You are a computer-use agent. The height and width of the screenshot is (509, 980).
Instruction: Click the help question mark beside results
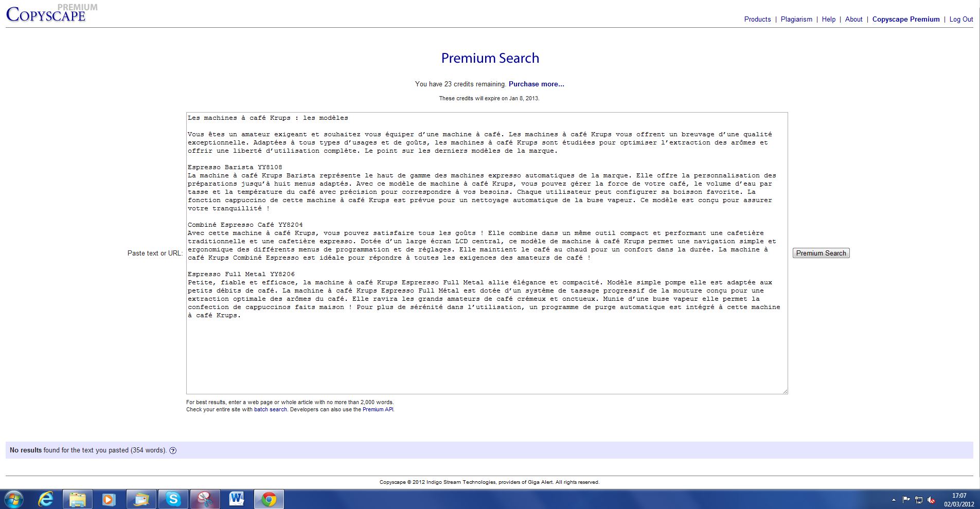[173, 450]
